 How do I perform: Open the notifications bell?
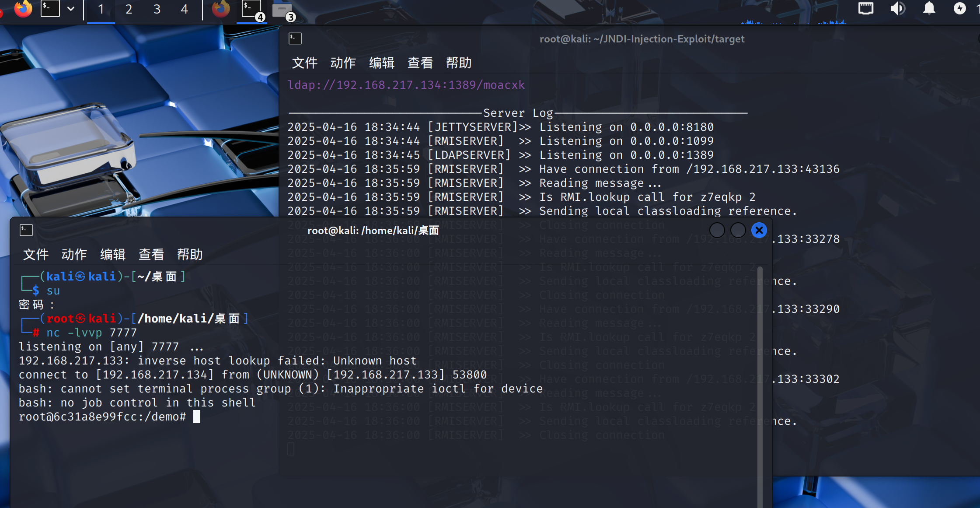[929, 8]
